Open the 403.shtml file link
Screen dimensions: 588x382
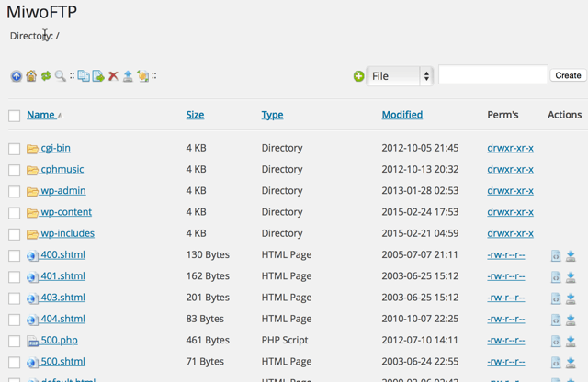(63, 298)
